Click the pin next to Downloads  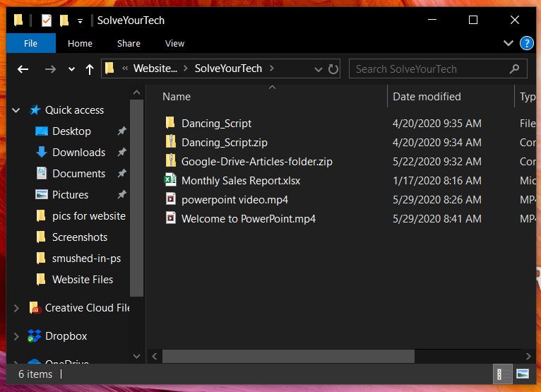[121, 153]
